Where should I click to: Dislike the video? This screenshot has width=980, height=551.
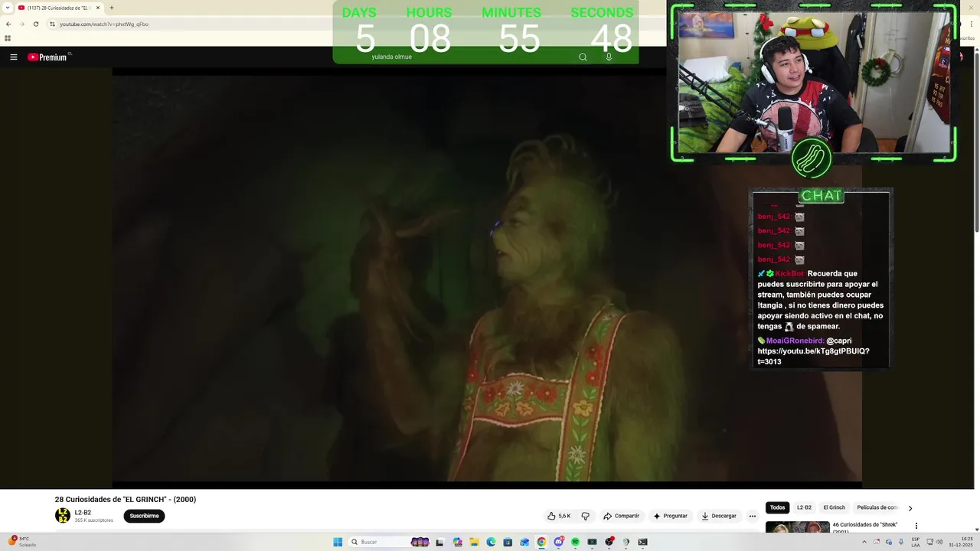click(586, 516)
